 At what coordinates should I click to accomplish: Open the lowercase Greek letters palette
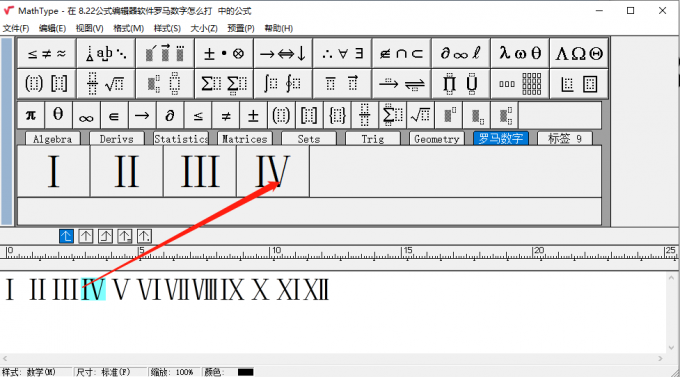coord(520,54)
